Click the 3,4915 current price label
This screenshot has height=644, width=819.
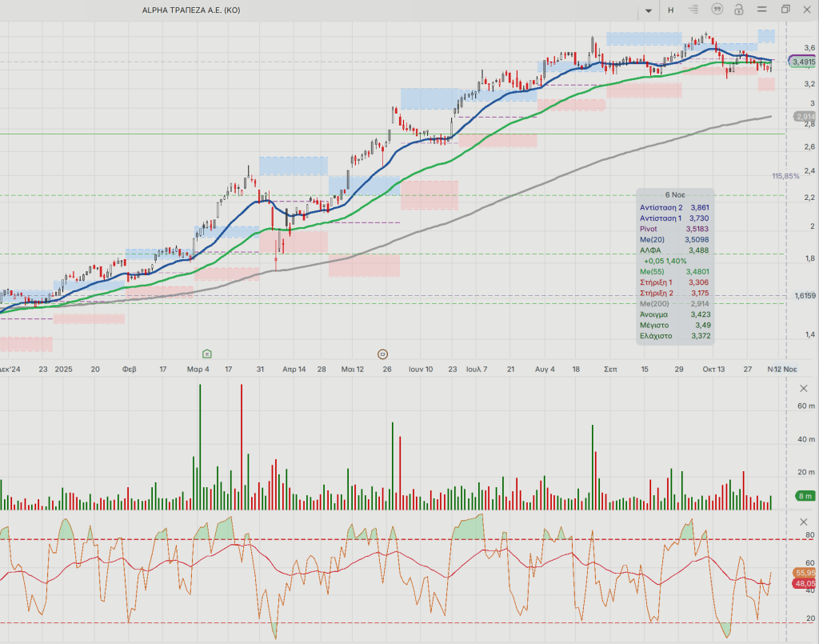coord(802,62)
